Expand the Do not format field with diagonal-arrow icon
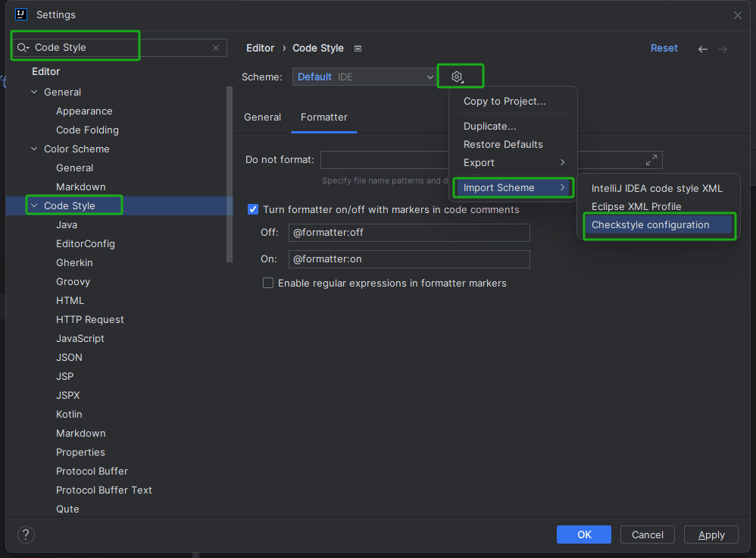 pos(651,159)
